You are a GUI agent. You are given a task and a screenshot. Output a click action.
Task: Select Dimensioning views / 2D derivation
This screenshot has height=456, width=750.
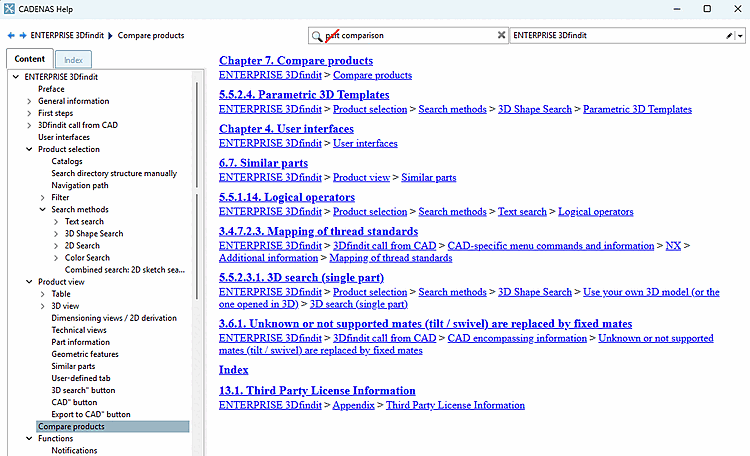click(114, 318)
